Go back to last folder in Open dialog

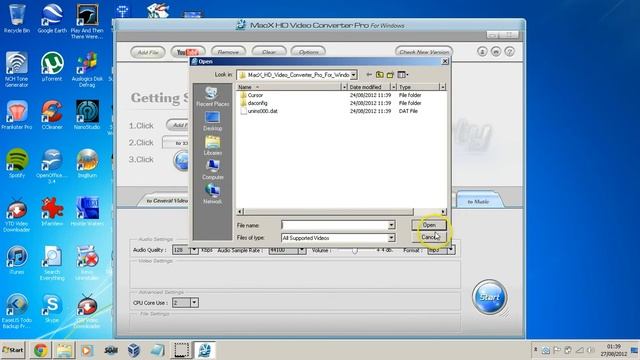coord(369,75)
